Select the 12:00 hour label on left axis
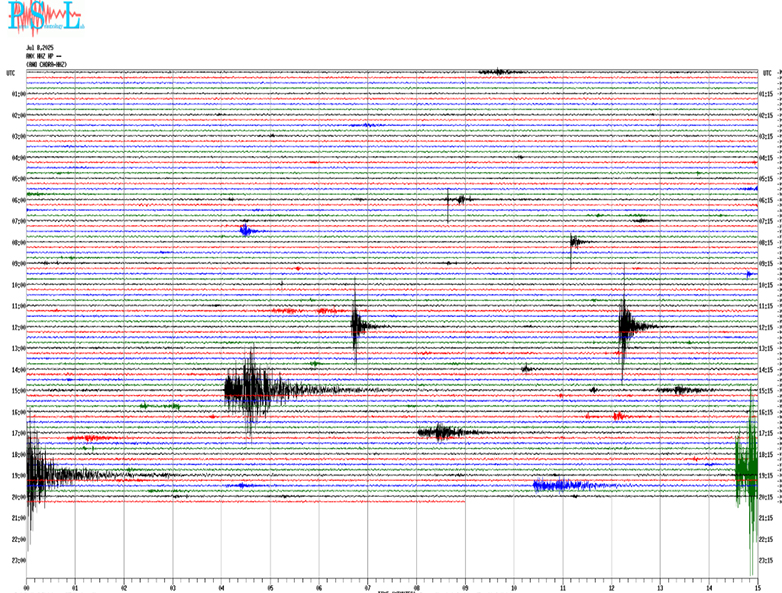 point(17,327)
